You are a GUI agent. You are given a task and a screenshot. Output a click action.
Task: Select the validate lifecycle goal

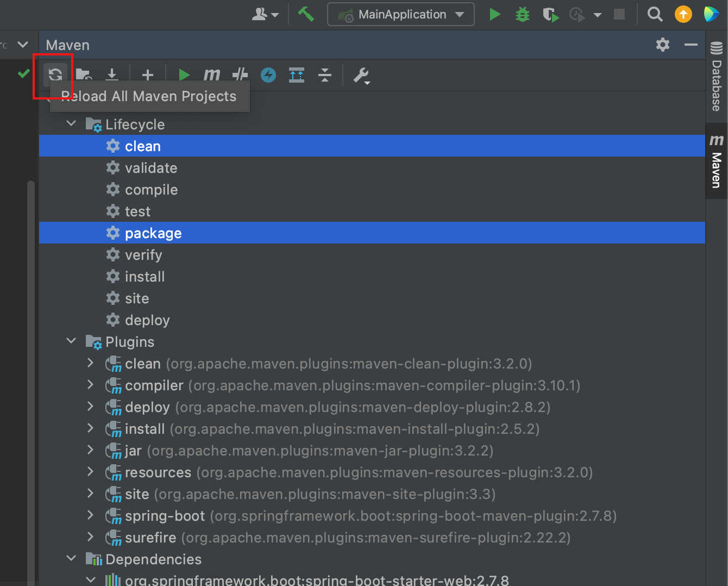[372, 167]
